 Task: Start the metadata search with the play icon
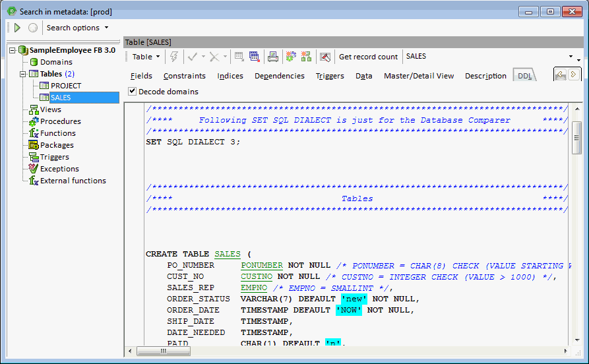[17, 28]
